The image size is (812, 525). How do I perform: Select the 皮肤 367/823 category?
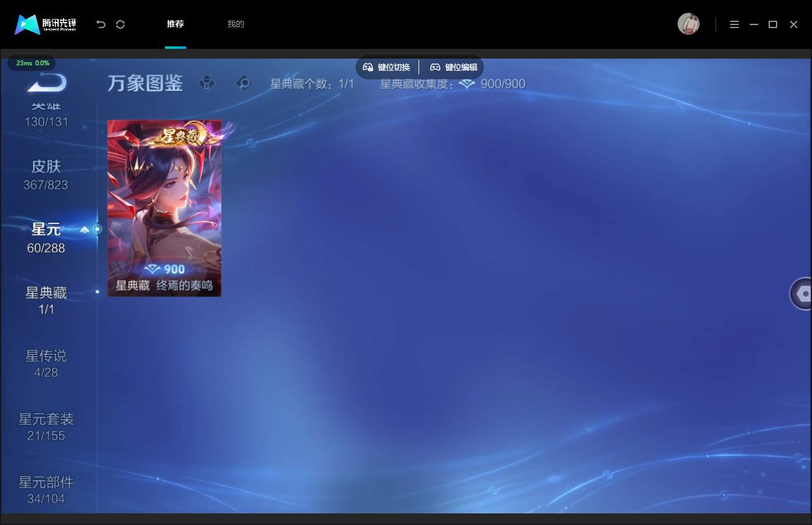(46, 175)
